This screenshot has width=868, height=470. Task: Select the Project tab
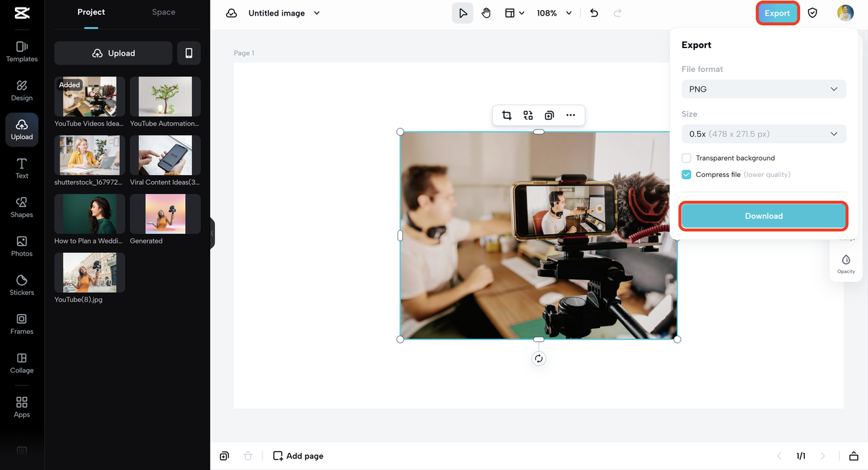[91, 12]
